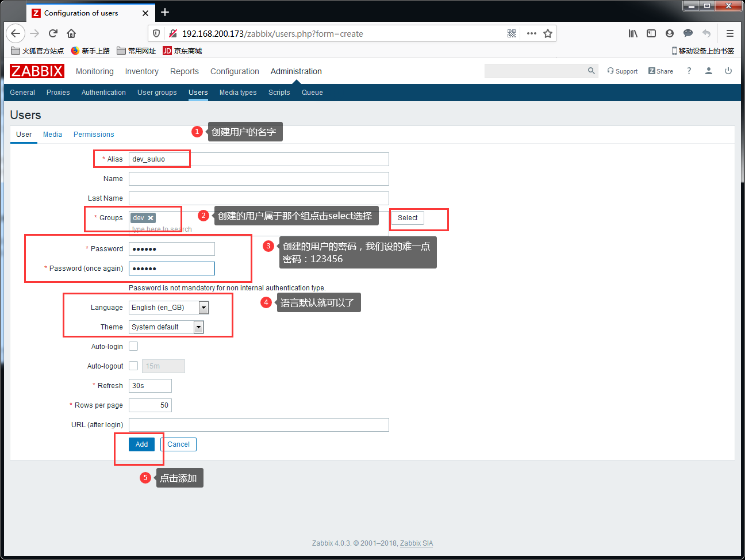Open the help question mark icon
Viewport: 745px width, 560px height.
pos(689,71)
